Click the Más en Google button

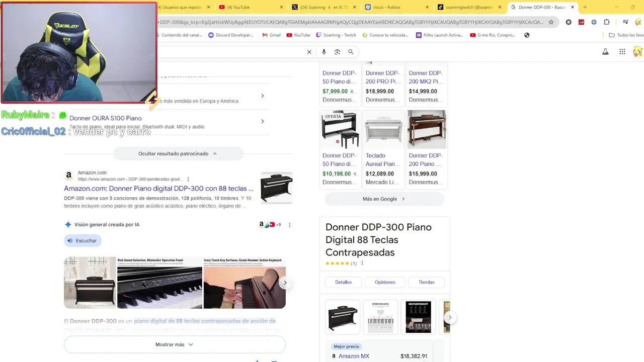pyautogui.click(x=384, y=199)
